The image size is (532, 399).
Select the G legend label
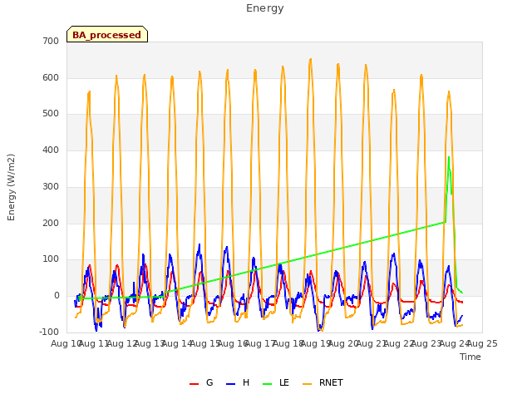click(209, 382)
